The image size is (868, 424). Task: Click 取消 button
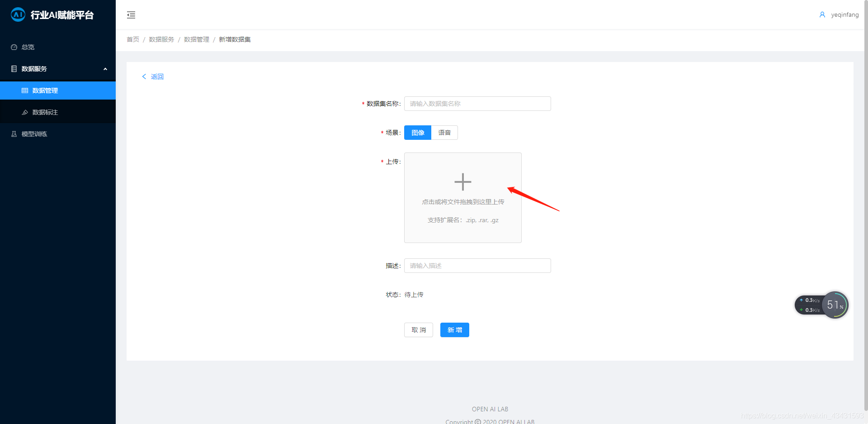coord(419,330)
